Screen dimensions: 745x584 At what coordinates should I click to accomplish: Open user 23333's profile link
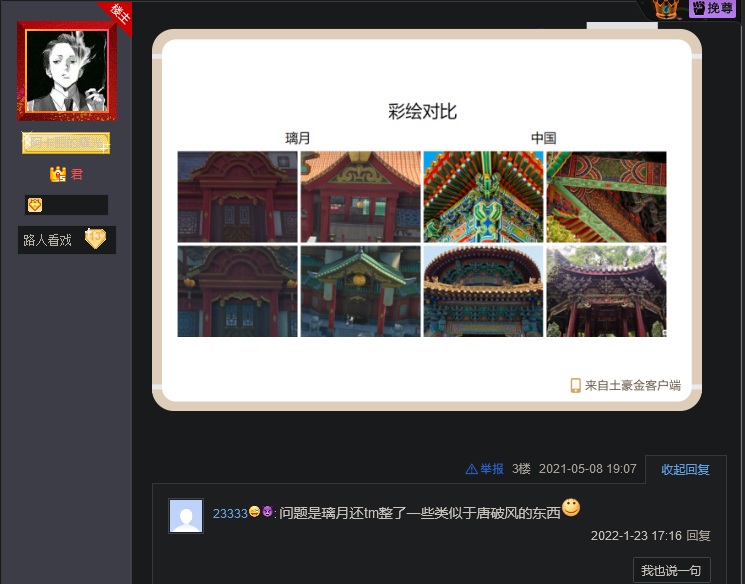[x=229, y=513]
